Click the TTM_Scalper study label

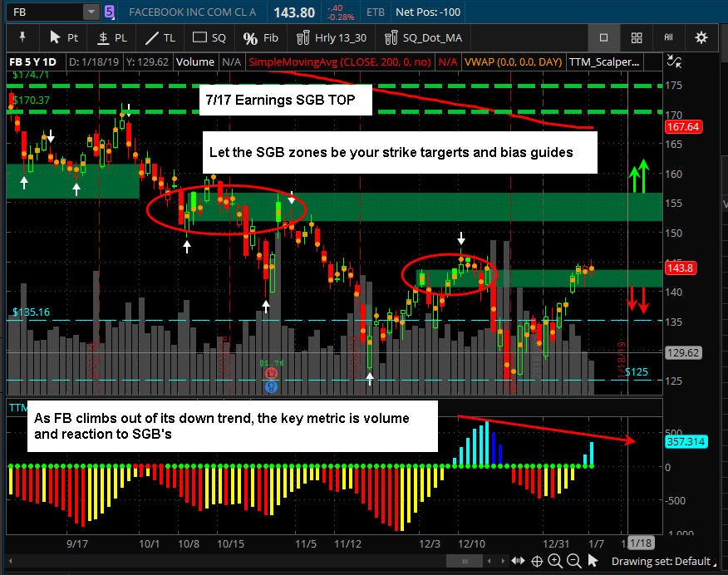(603, 61)
